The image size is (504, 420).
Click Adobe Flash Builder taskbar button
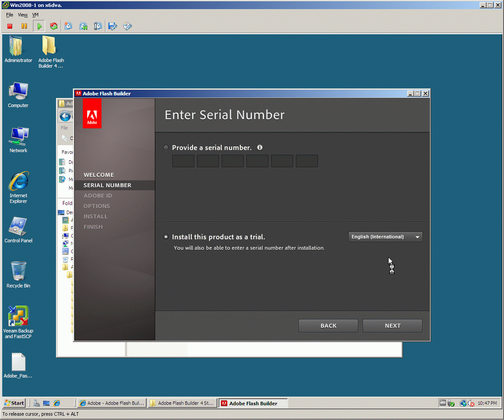click(x=253, y=404)
